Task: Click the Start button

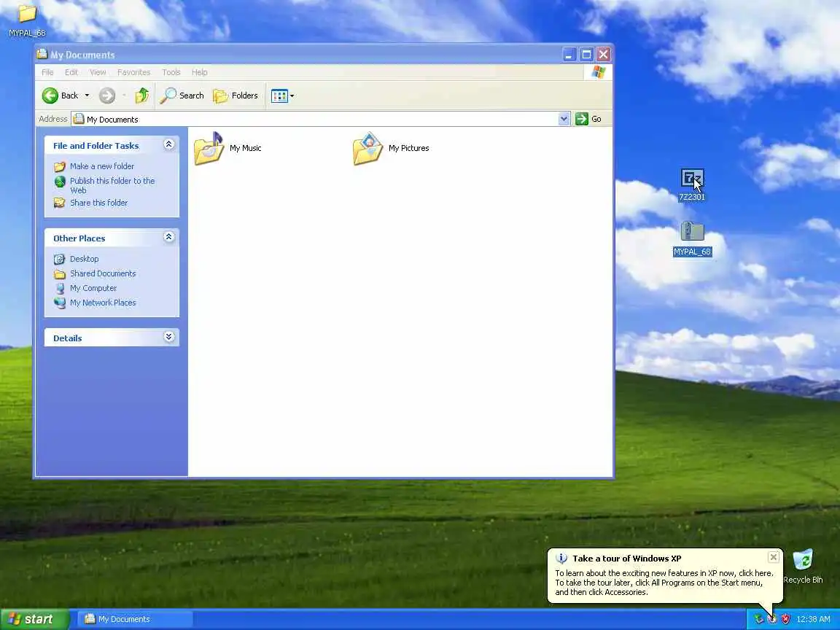Action: (34, 619)
